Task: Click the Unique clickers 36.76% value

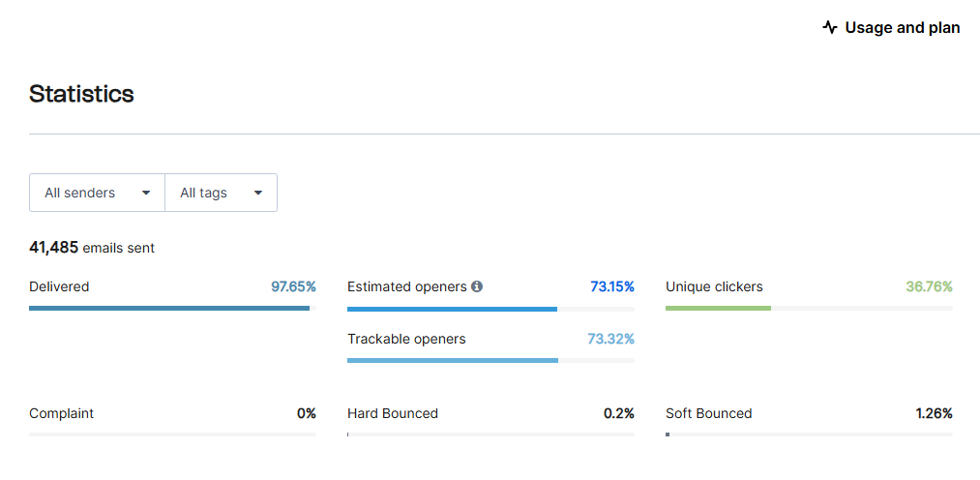Action: point(929,286)
